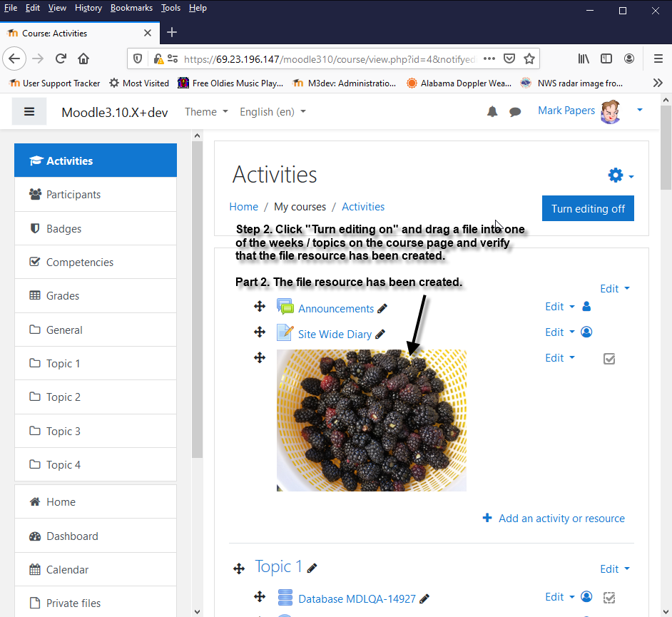
Task: Open Tools menu in browser menu bar
Action: coord(170,8)
